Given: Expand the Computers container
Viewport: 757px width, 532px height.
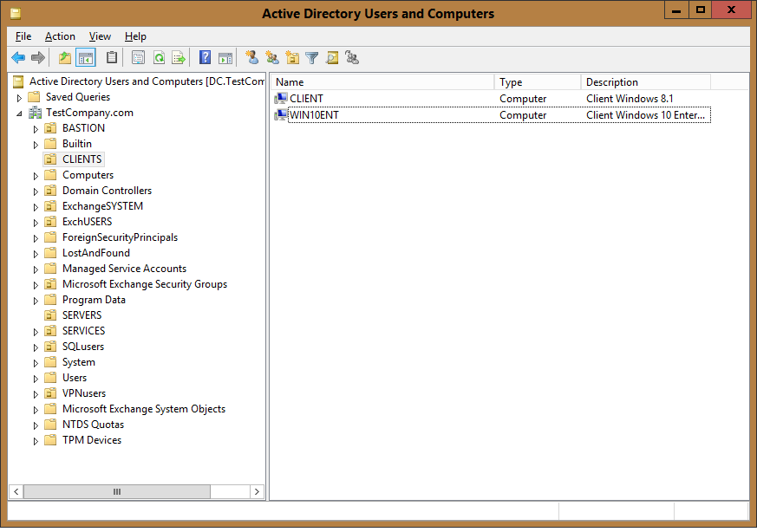Looking at the screenshot, I should (36, 176).
